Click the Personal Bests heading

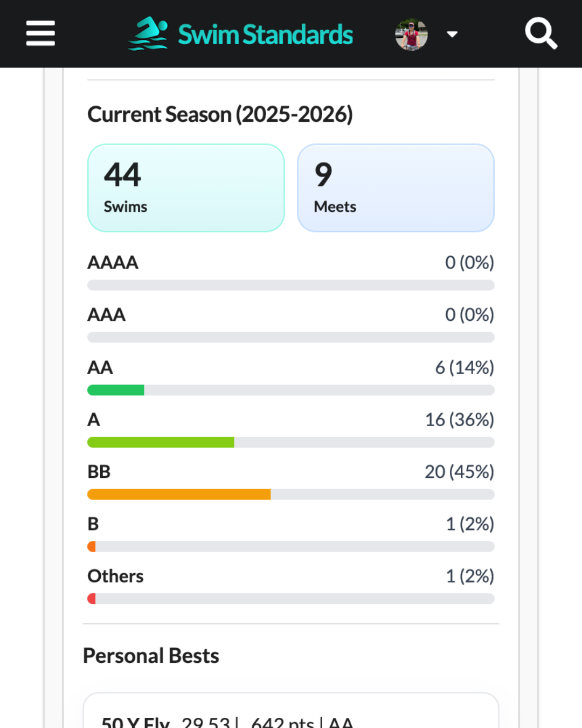click(x=151, y=656)
